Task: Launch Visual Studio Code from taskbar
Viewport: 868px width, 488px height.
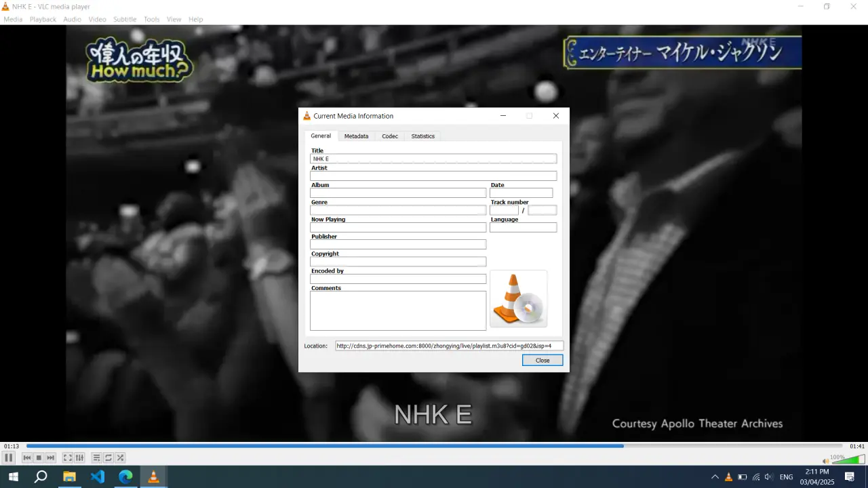Action: (98, 477)
